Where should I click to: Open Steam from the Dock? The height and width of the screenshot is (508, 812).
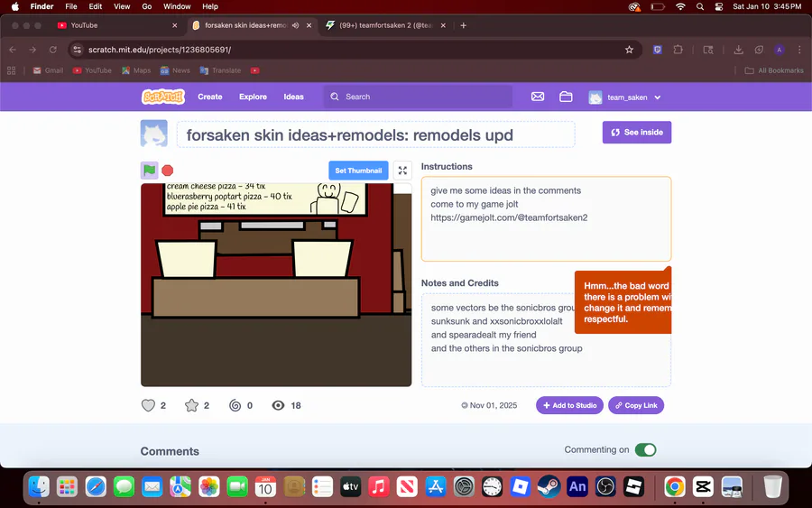(549, 486)
